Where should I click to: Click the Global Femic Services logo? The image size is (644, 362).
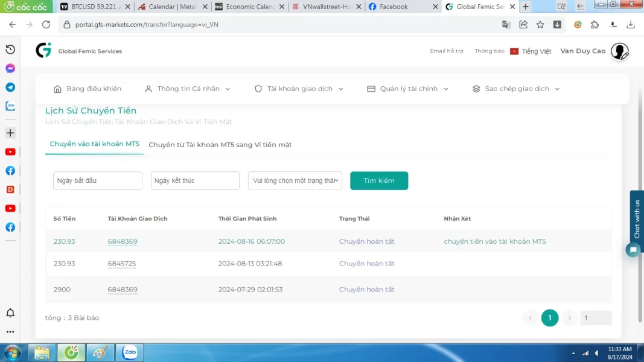(43, 51)
